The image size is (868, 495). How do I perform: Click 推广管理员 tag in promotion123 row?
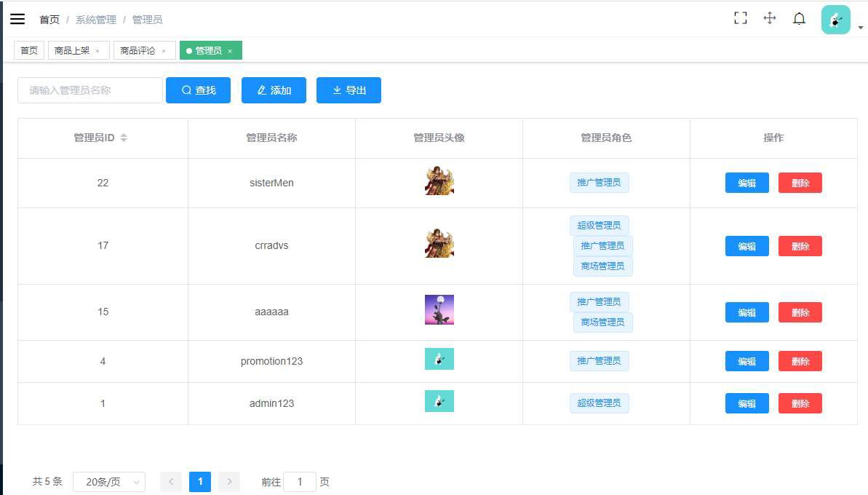[599, 361]
